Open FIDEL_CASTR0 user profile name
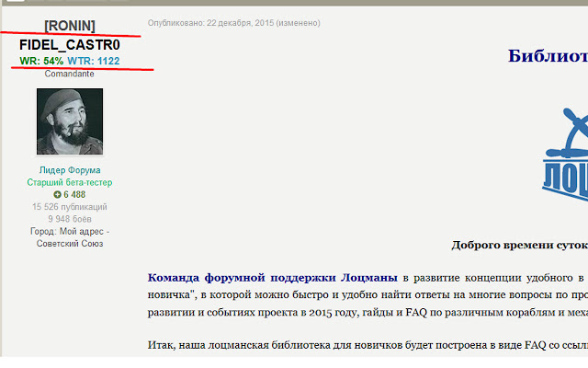The width and height of the screenshot is (588, 368). coord(70,45)
